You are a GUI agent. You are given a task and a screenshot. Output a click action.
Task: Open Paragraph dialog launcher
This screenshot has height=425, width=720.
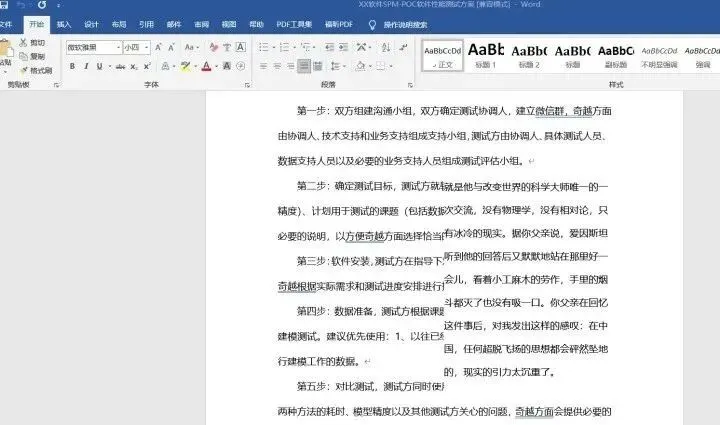click(x=410, y=85)
